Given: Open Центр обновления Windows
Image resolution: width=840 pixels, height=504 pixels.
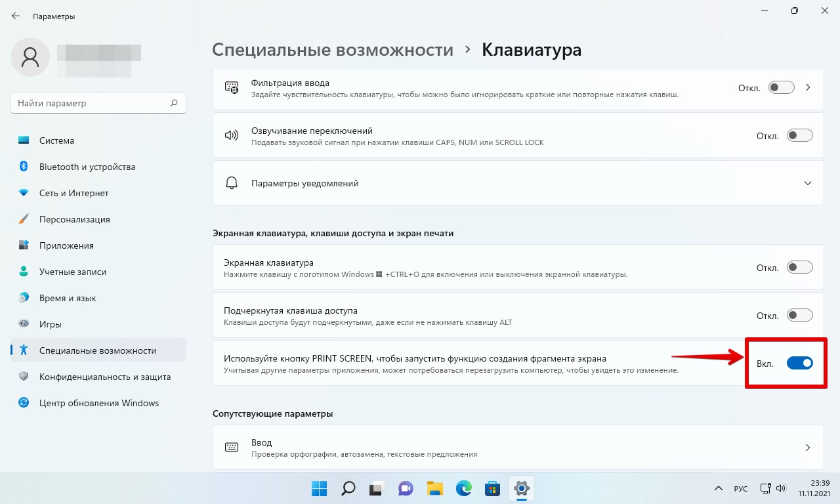Looking at the screenshot, I should click(98, 403).
